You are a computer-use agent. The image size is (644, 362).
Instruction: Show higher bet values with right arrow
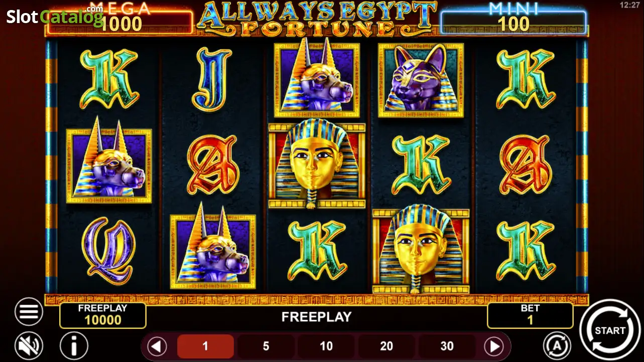coord(493,346)
